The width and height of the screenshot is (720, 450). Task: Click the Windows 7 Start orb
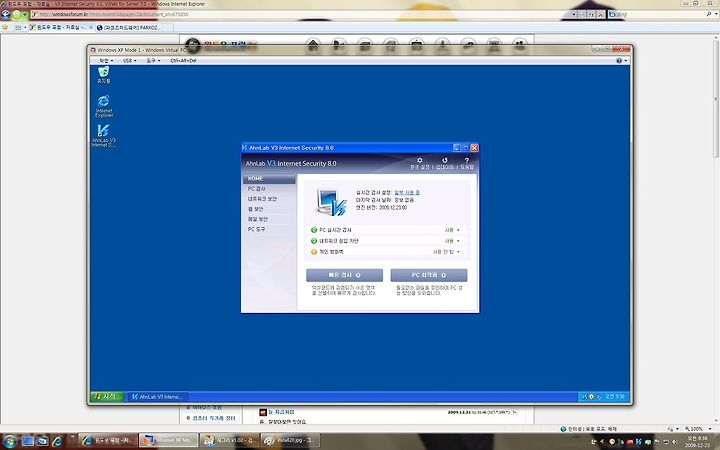click(x=9, y=441)
